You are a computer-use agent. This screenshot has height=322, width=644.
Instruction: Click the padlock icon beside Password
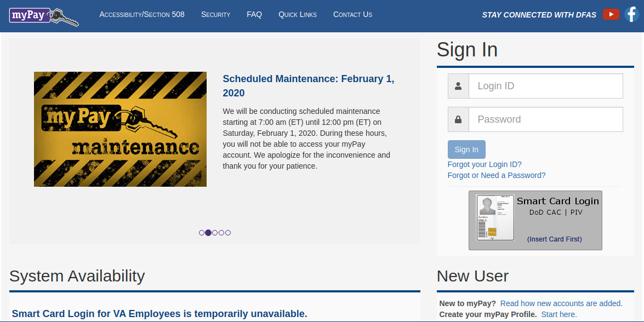[458, 119]
